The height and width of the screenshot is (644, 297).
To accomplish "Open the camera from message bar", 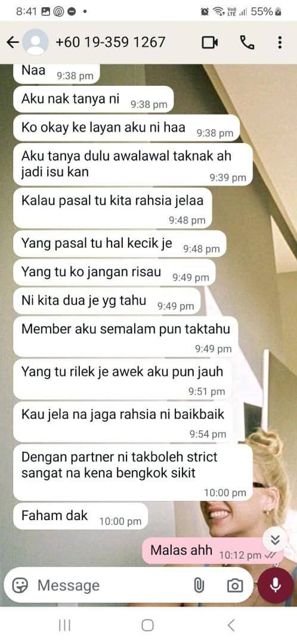I will coord(234,586).
